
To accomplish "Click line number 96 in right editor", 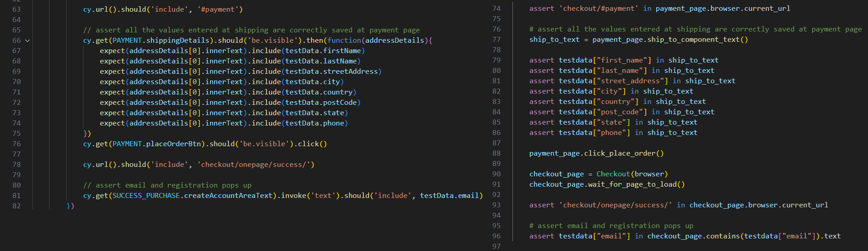I will 496,236.
